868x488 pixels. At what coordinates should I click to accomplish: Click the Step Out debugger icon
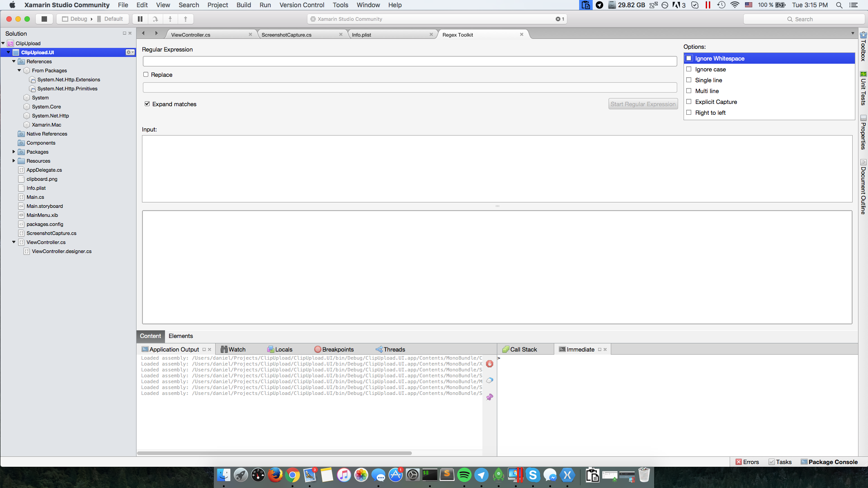click(x=185, y=19)
